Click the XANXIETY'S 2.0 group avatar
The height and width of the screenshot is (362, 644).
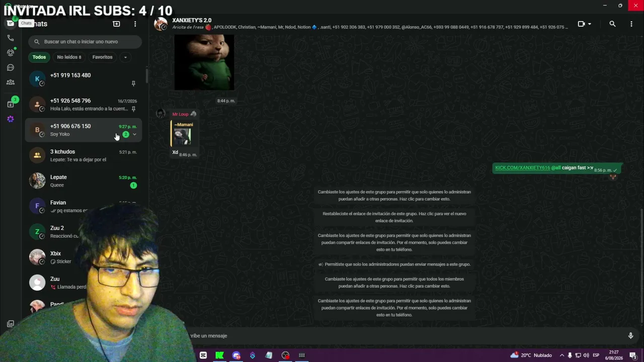click(160, 24)
